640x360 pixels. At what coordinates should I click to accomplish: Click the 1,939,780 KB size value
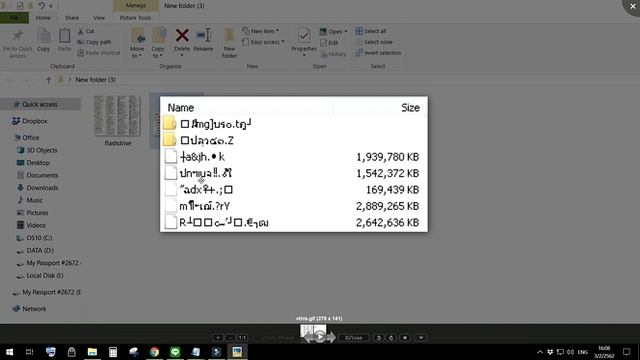pyautogui.click(x=388, y=157)
